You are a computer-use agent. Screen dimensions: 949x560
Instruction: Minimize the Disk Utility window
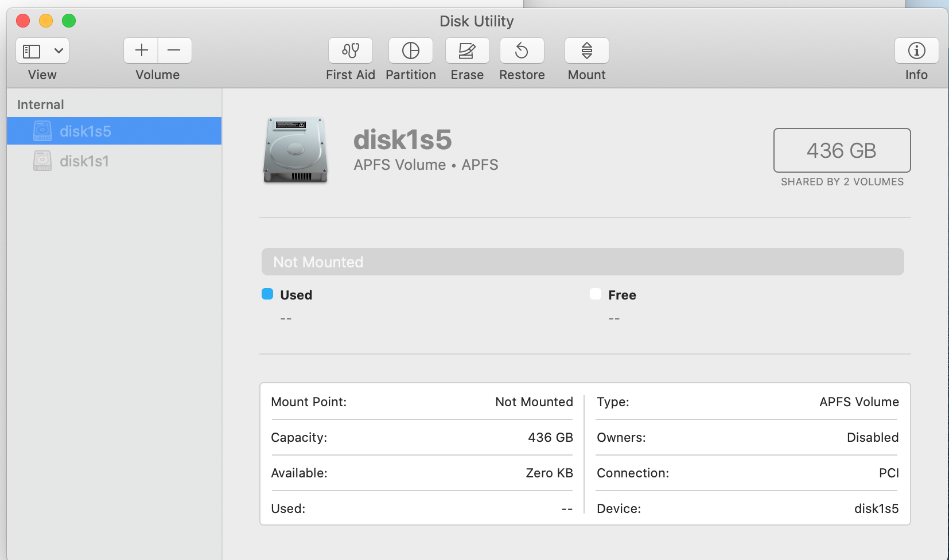46,21
